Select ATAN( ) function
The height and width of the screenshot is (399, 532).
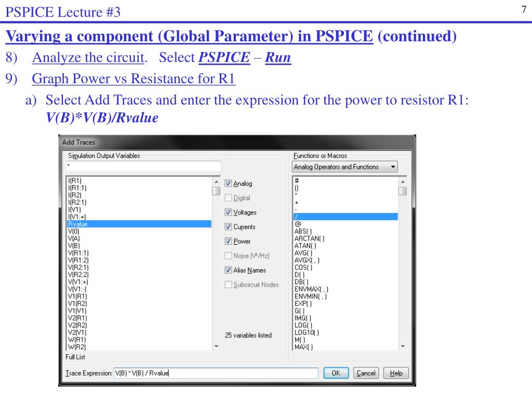[305, 246]
